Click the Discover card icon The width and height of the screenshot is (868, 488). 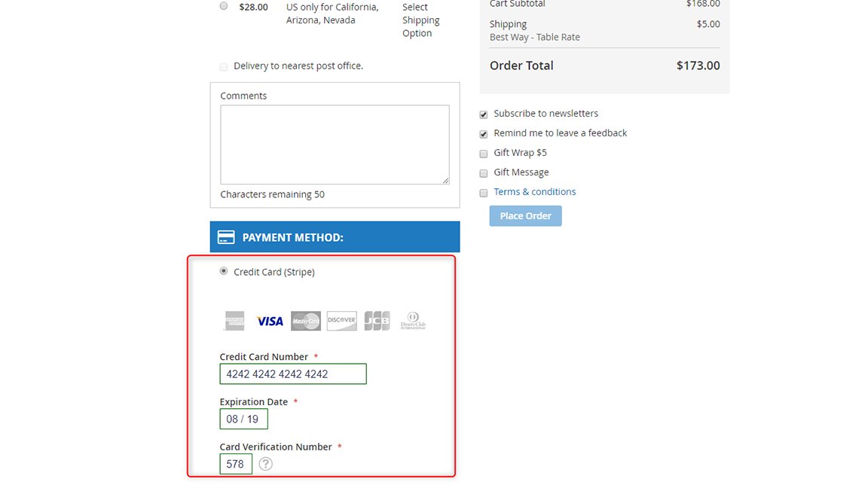[341, 320]
